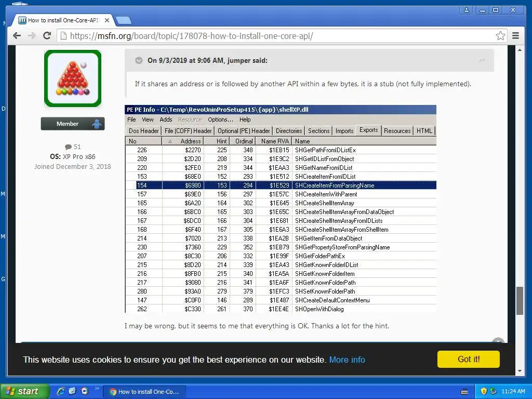Screen dimensions: 532x399
Task: Click the Chrome user profile icon
Action: tap(467, 10)
